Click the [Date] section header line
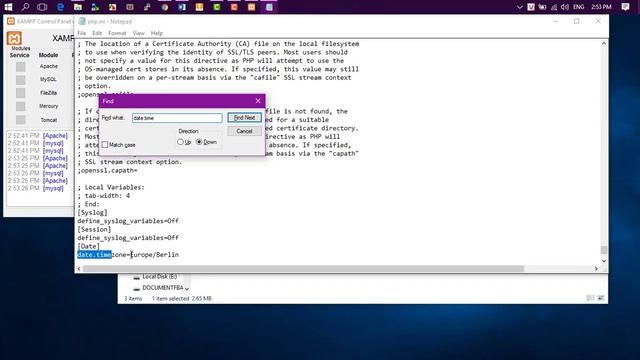Viewport: 640px width, 360px height. tap(89, 246)
